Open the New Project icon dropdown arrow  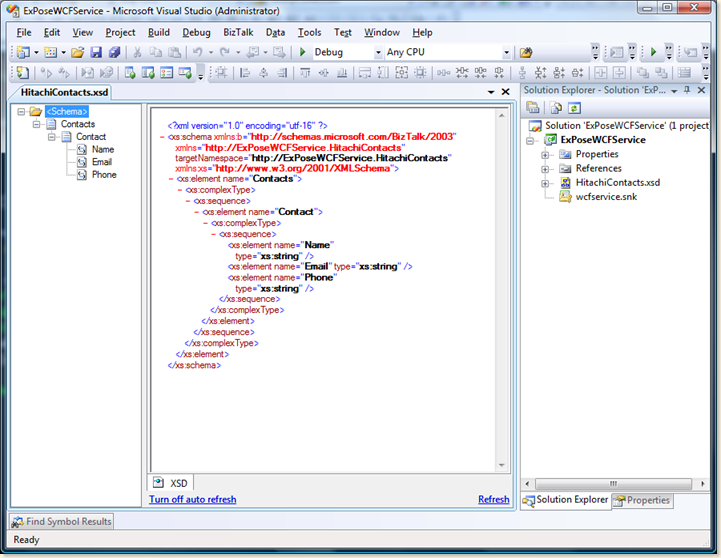pyautogui.click(x=36, y=52)
